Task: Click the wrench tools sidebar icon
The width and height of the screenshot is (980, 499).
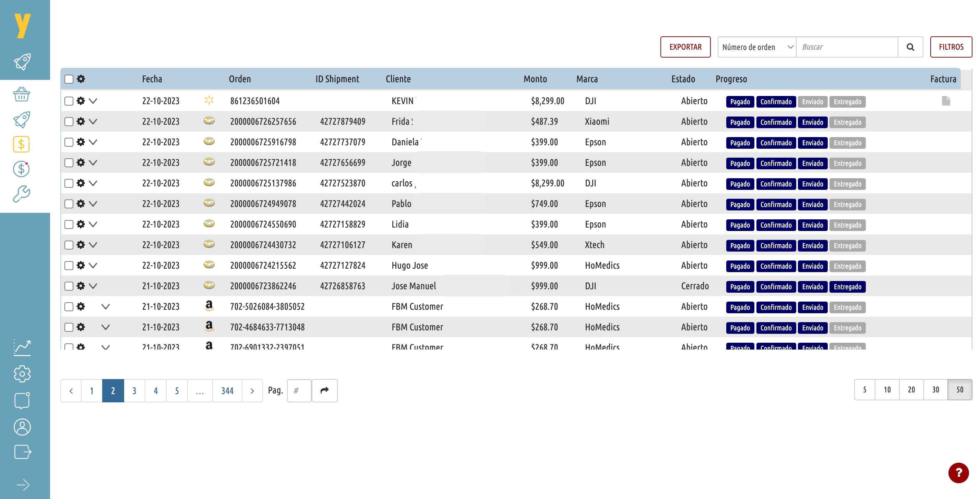Action: click(21, 194)
